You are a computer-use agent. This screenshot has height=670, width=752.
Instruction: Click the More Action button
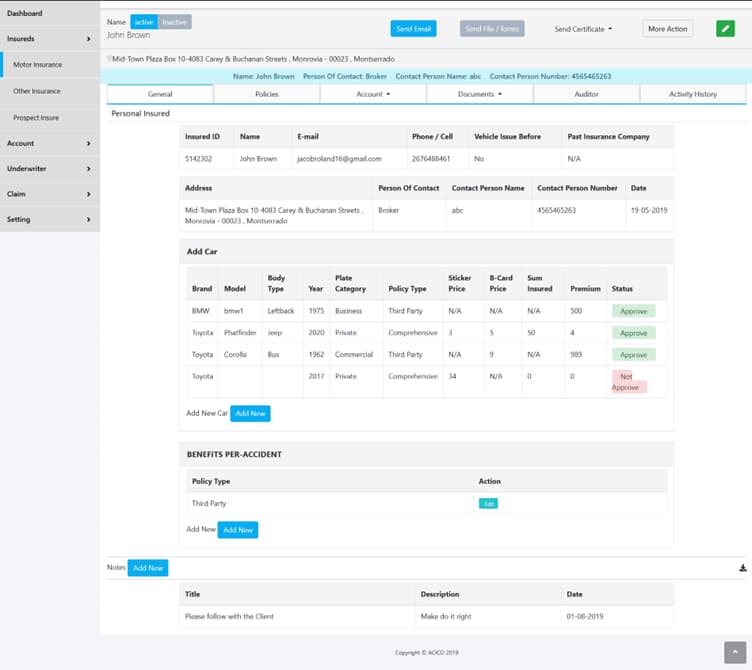668,29
